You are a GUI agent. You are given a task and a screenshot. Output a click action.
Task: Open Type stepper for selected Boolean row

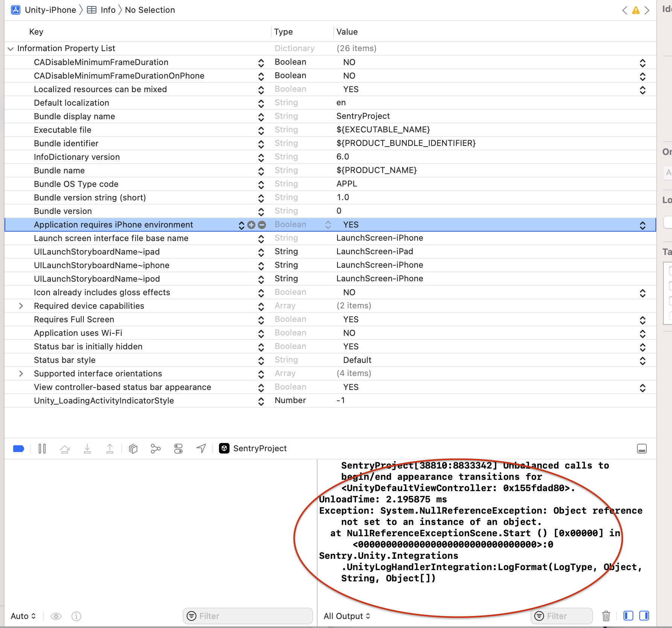pos(328,225)
